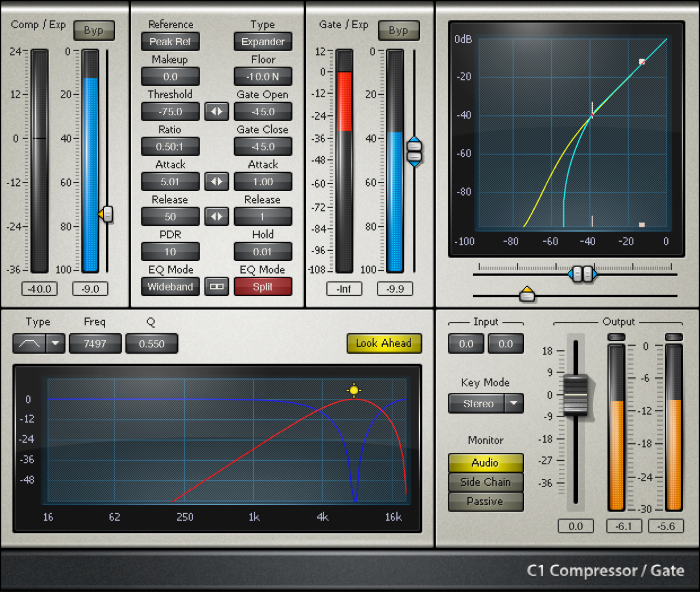Click the Attack link arrows icon
The image size is (700, 592).
click(216, 182)
